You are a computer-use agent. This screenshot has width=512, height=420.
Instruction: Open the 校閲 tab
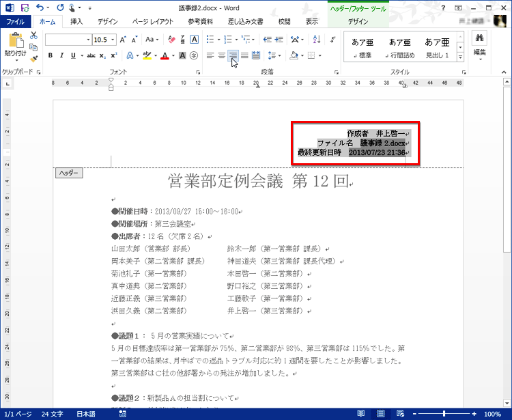tap(284, 22)
